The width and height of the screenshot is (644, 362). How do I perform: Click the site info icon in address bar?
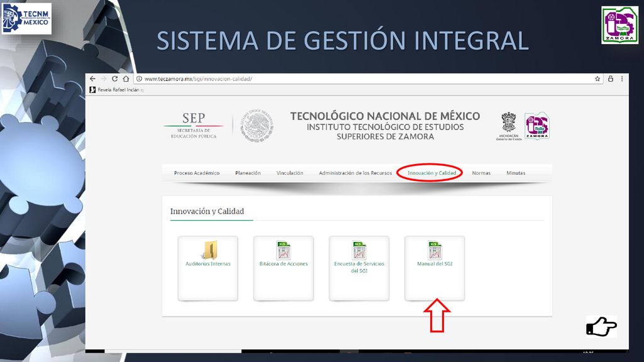pos(139,79)
